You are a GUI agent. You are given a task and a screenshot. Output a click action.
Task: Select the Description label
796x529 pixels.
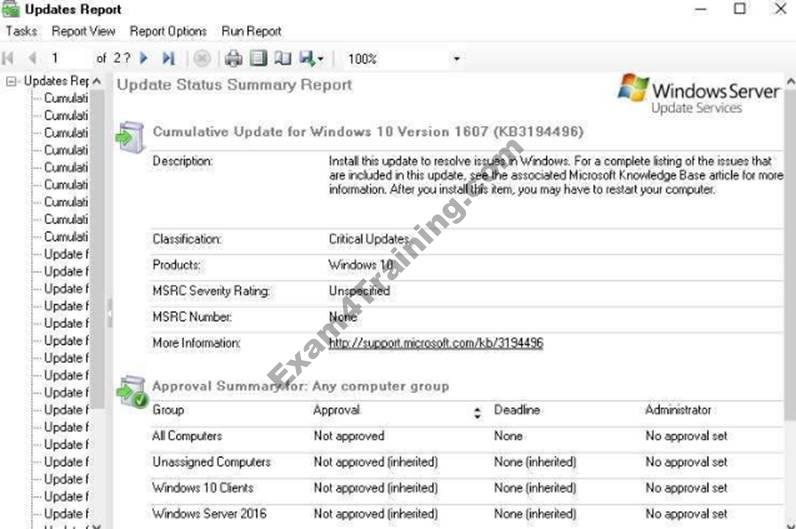pyautogui.click(x=183, y=161)
